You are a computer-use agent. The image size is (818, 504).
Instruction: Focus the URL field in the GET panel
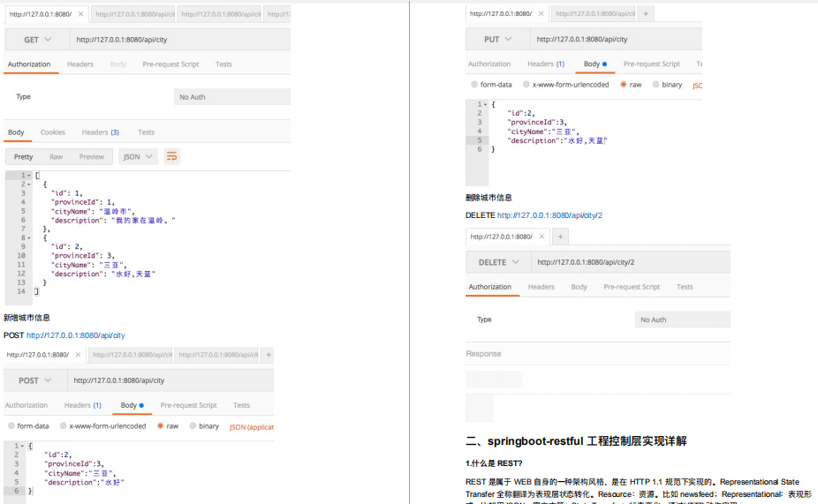pyautogui.click(x=180, y=40)
